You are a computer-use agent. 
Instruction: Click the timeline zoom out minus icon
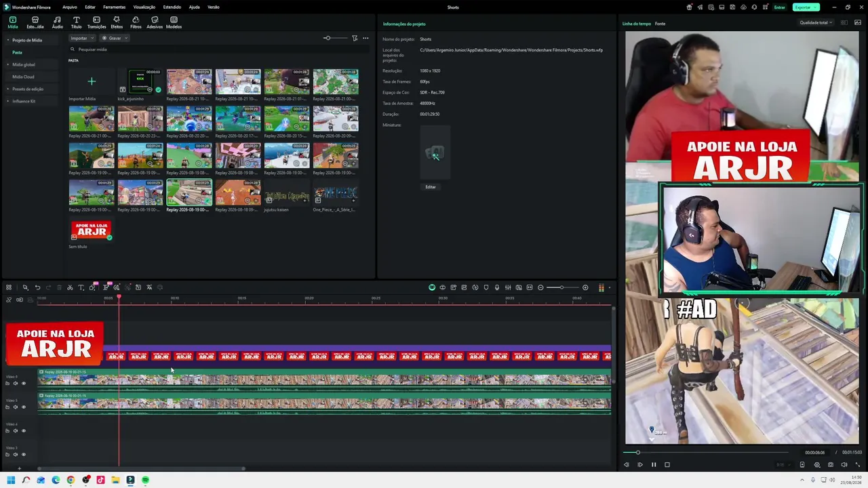click(x=540, y=287)
